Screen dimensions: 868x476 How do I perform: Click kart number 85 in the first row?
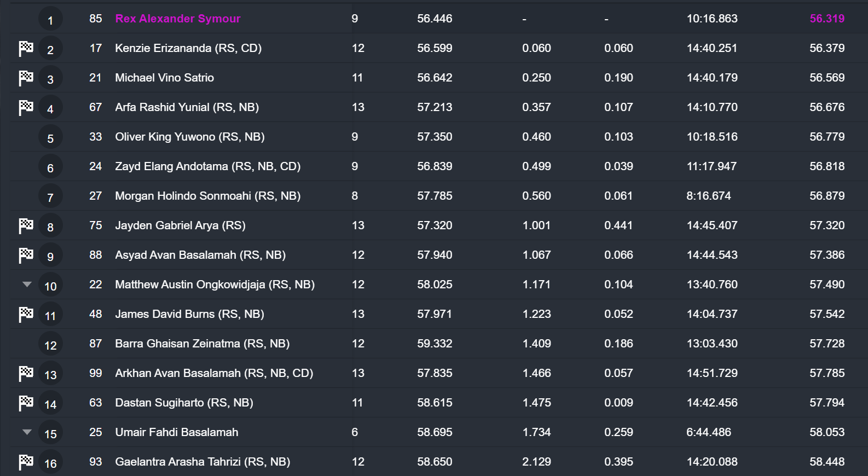[96, 19]
